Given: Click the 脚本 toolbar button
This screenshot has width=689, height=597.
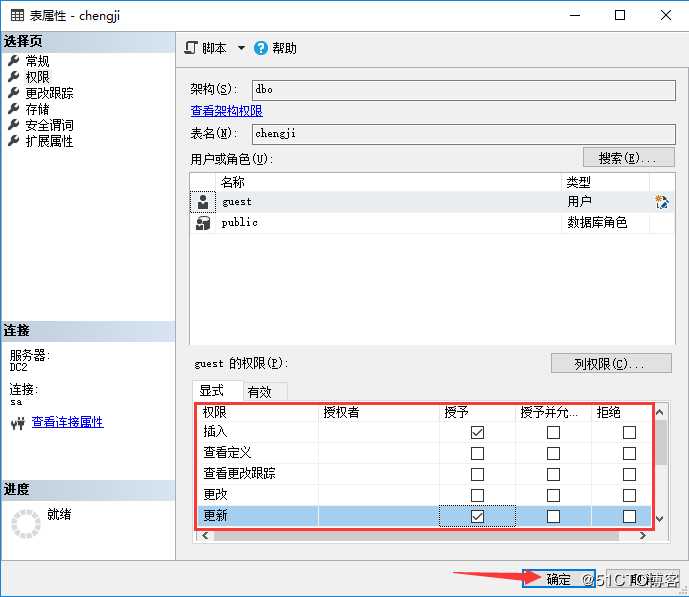Looking at the screenshot, I should 206,47.
